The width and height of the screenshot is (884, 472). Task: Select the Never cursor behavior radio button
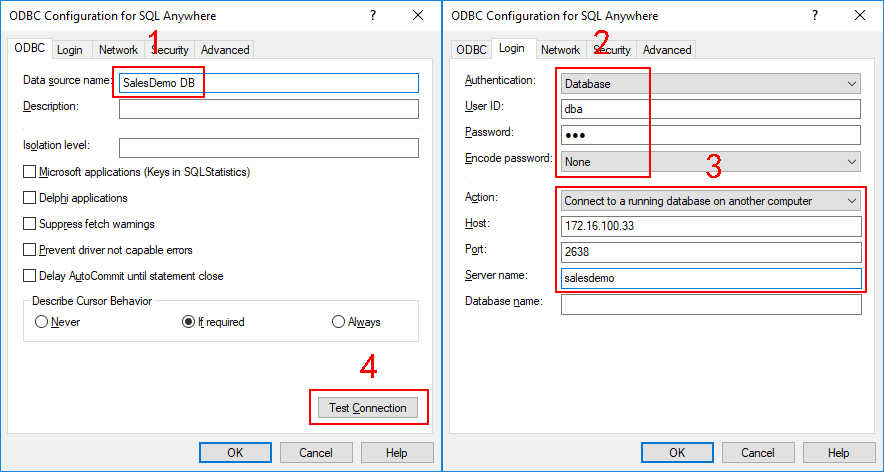(41, 322)
